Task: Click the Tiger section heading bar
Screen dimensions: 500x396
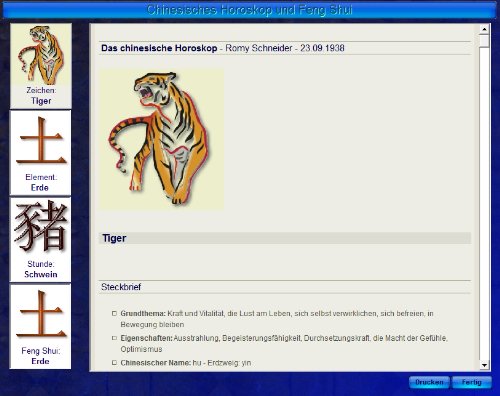Action: pyautogui.click(x=285, y=238)
